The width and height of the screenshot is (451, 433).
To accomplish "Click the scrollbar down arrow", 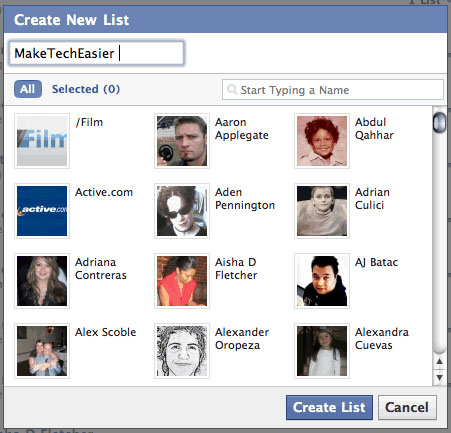I will [439, 378].
